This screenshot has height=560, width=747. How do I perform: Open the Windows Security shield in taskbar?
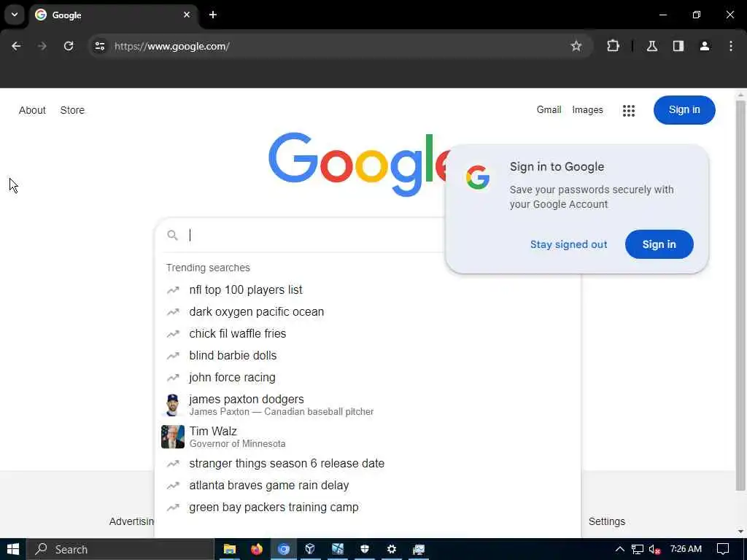tap(365, 549)
